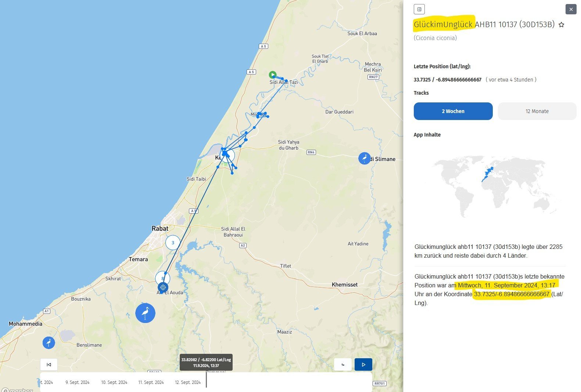
Task: Click the timeline playhead position marker
Action: click(206, 380)
